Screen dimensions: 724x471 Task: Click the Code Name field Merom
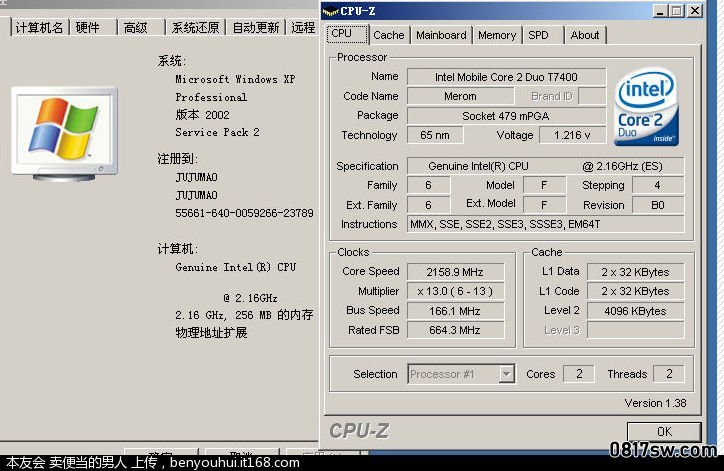(x=460, y=96)
